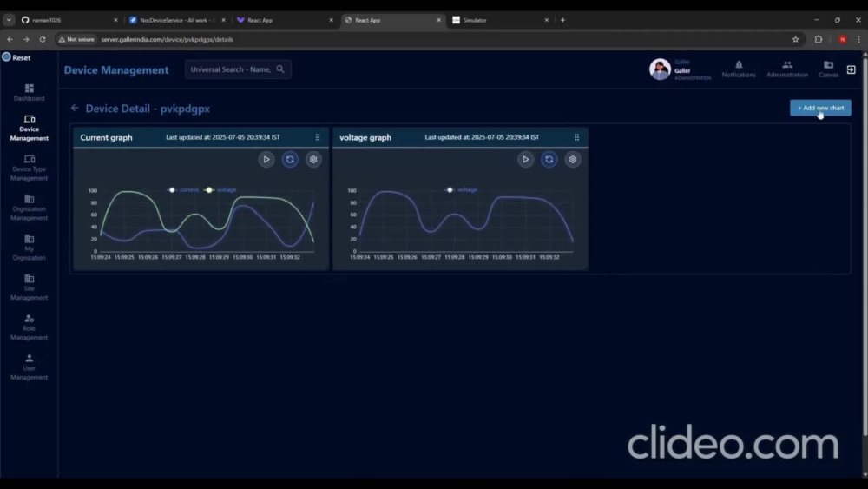The width and height of the screenshot is (868, 489).
Task: Switch to the naman1026 GitHub tab
Action: pos(69,20)
